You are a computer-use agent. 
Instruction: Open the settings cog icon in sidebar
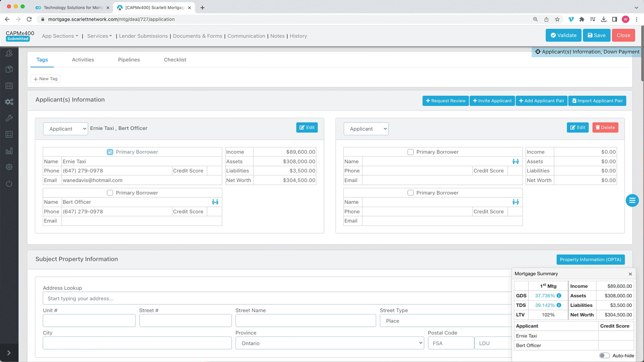9,167
